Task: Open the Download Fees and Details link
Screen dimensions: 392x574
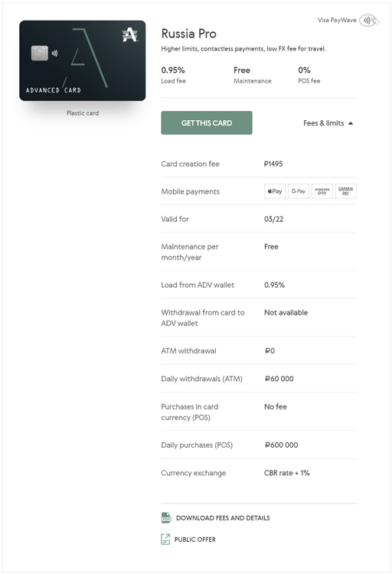Action: [223, 518]
